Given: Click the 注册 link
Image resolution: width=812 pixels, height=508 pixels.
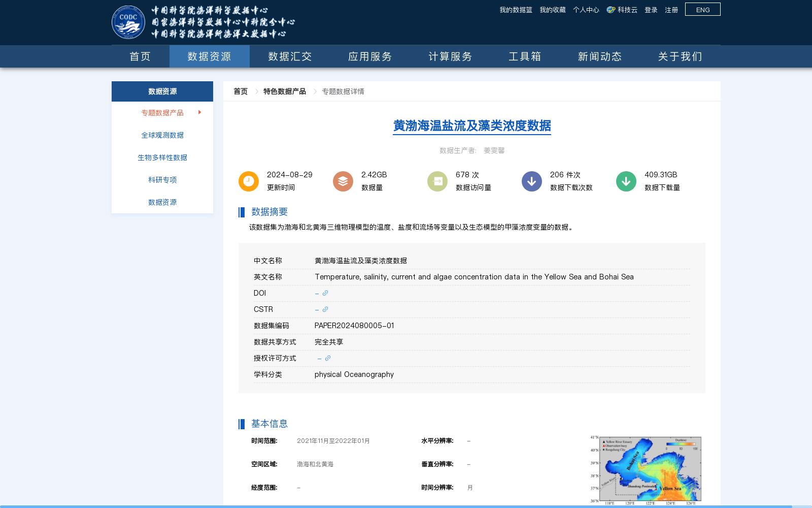Looking at the screenshot, I should pyautogui.click(x=671, y=10).
